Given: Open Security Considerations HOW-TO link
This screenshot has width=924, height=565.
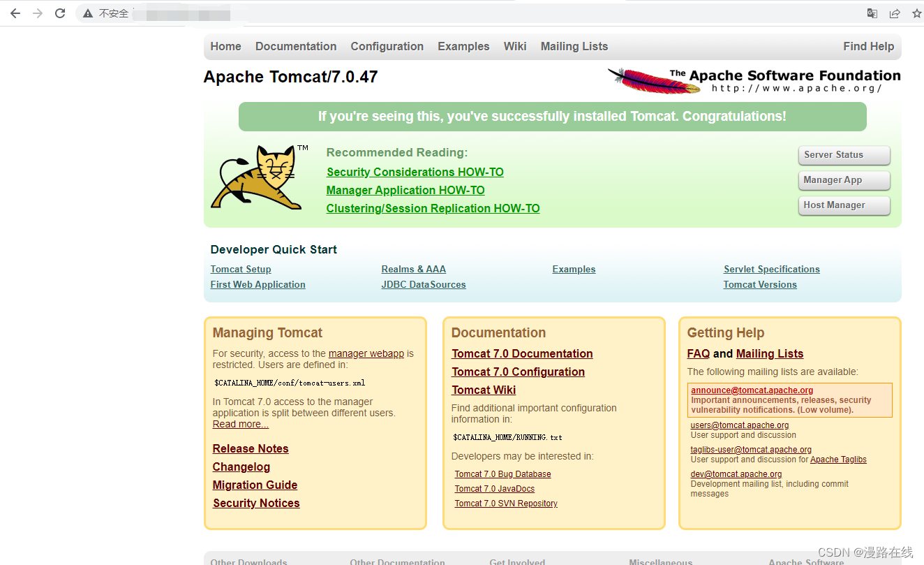Looking at the screenshot, I should point(415,172).
